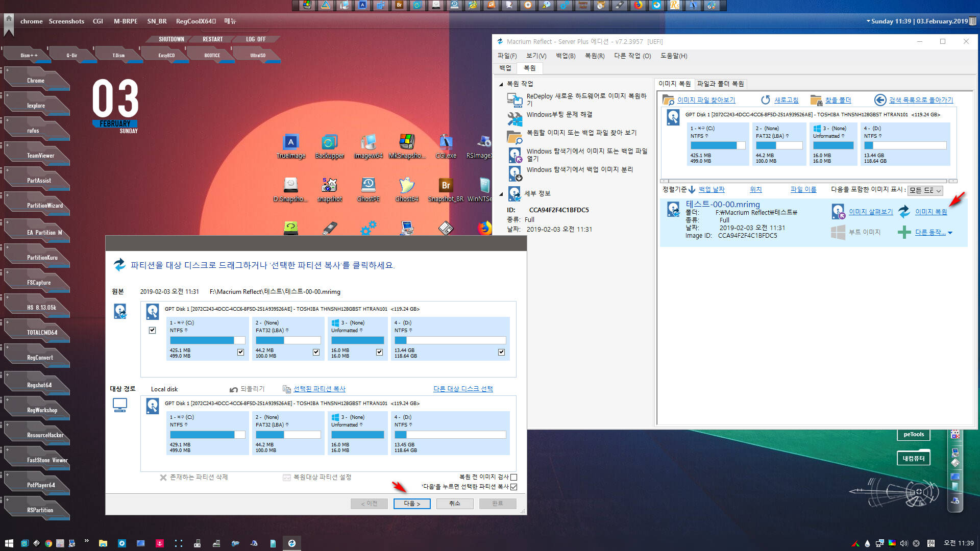Click the refresh icon in the restore tab
The width and height of the screenshot is (980, 551).
coord(765,100)
